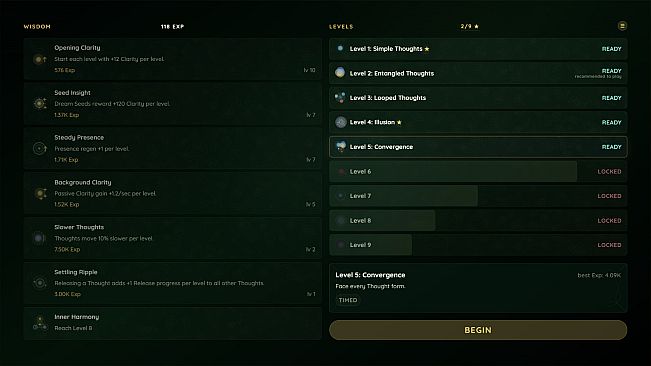Image resolution: width=651 pixels, height=366 pixels.
Task: Click the TIMED tag under Convergence
Action: pyautogui.click(x=348, y=300)
